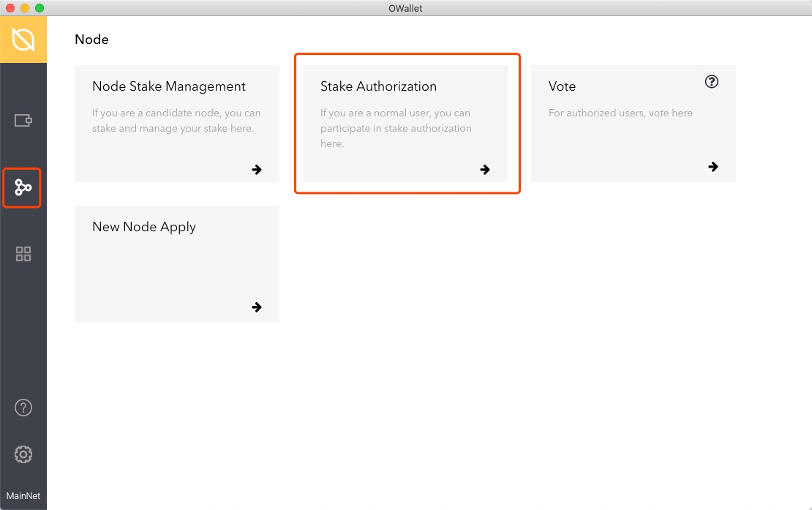The image size is (812, 510).
Task: Click the help icon on Vote card
Action: [711, 82]
